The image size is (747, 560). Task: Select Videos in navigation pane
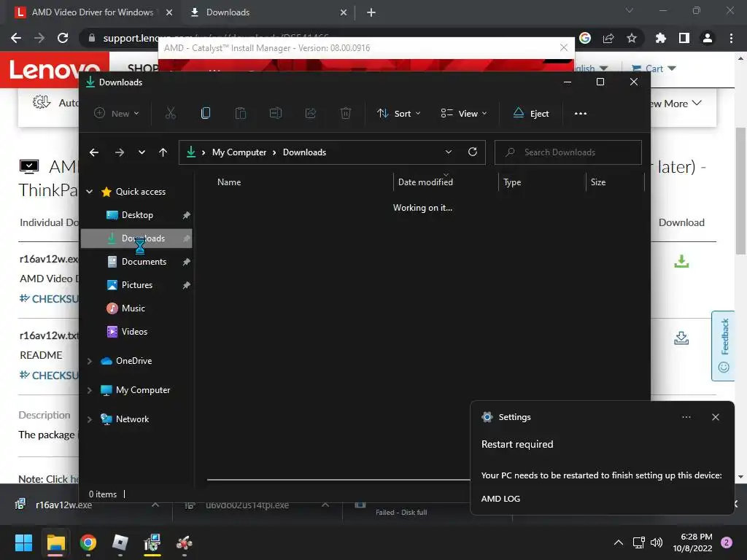coord(136,332)
